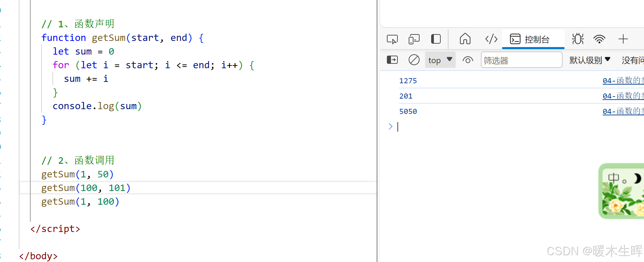Click the for loop header line

click(153, 65)
